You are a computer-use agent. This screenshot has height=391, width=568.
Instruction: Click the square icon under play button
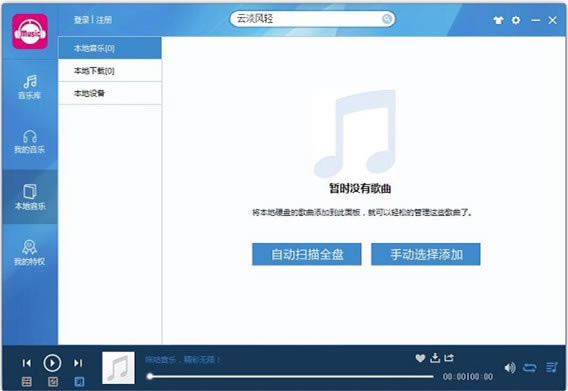click(53, 381)
